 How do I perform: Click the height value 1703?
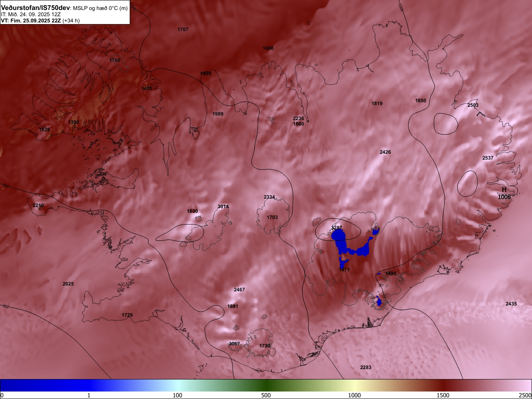(272, 217)
